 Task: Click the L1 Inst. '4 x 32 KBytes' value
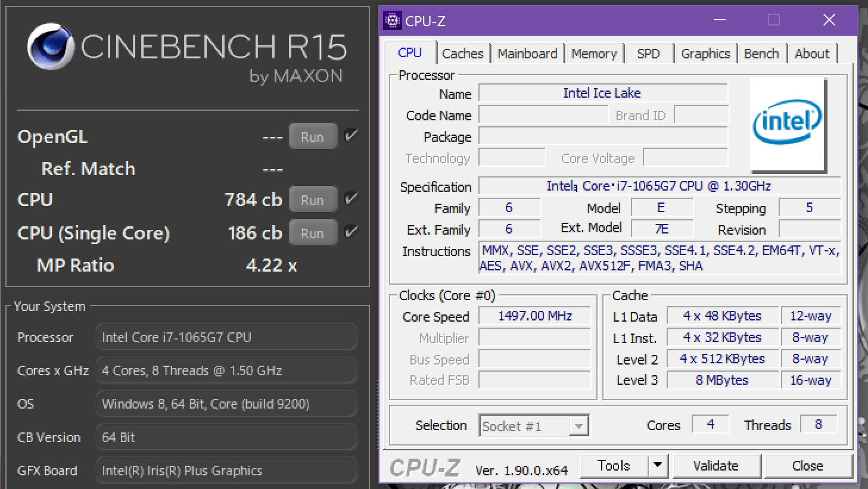(x=722, y=337)
